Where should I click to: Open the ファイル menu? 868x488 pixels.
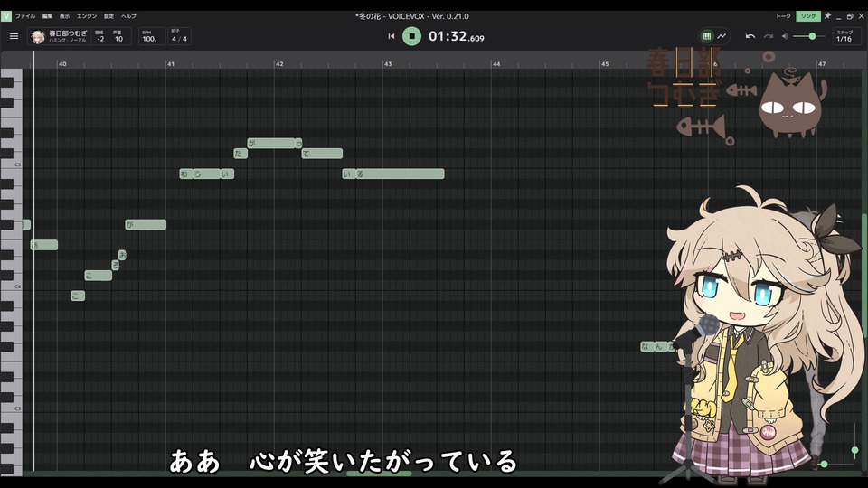[25, 16]
